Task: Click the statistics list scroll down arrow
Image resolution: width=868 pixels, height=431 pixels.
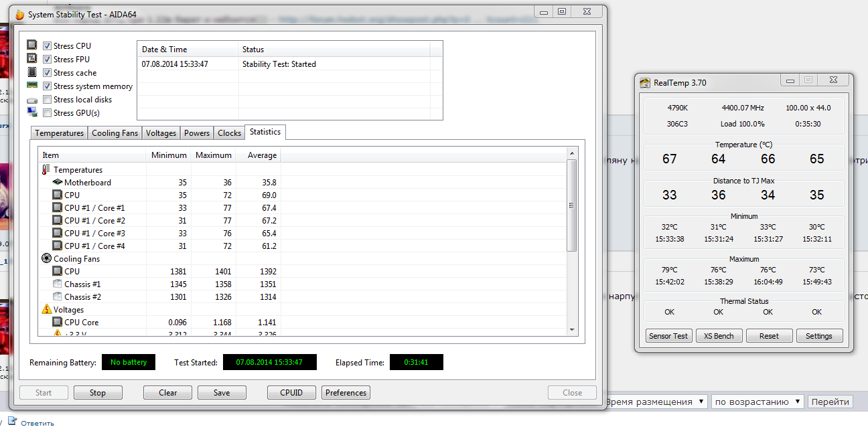Action: [x=571, y=329]
